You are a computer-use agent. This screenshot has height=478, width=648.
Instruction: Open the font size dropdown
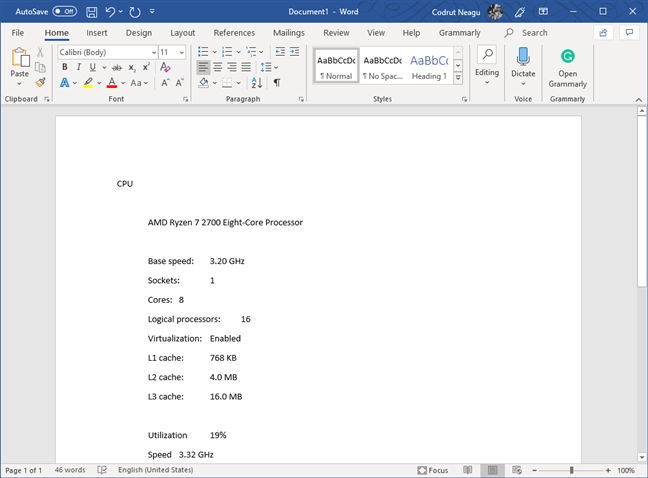pyautogui.click(x=181, y=52)
